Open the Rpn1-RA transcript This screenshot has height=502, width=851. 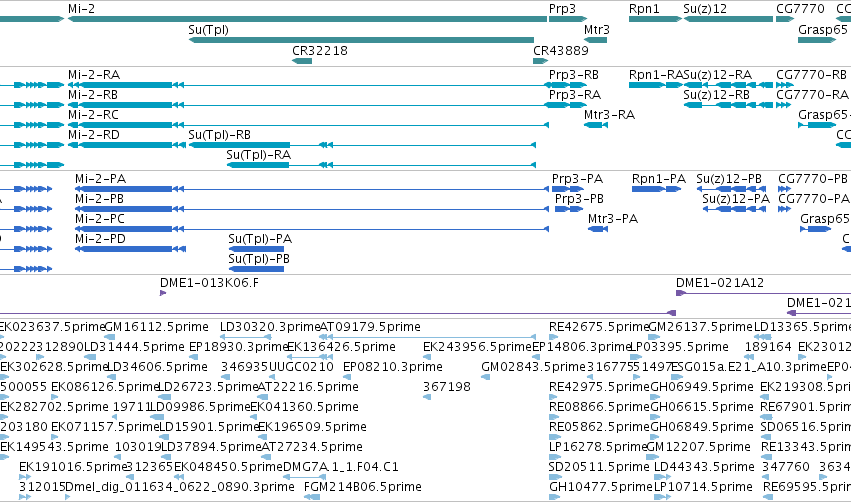655,85
